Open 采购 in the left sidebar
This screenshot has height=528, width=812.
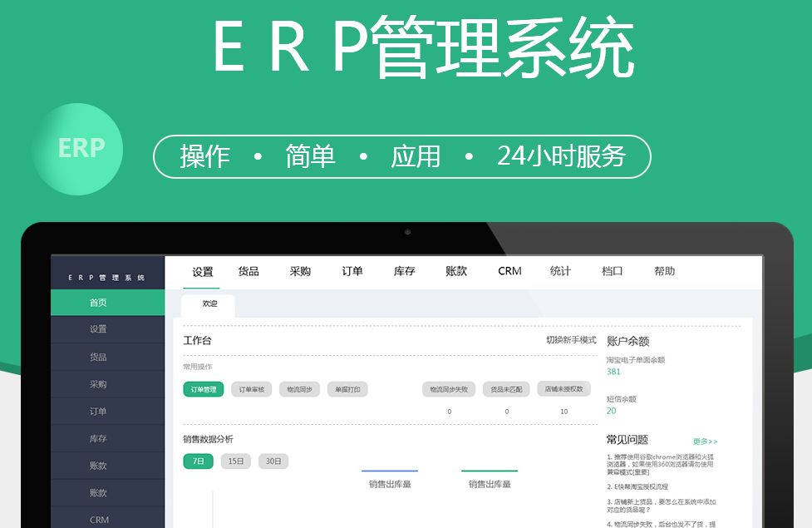[98, 384]
